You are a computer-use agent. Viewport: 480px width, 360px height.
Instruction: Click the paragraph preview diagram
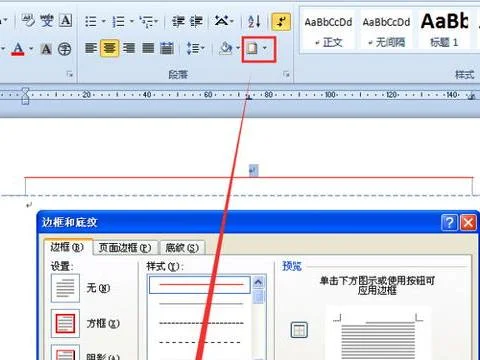378,337
